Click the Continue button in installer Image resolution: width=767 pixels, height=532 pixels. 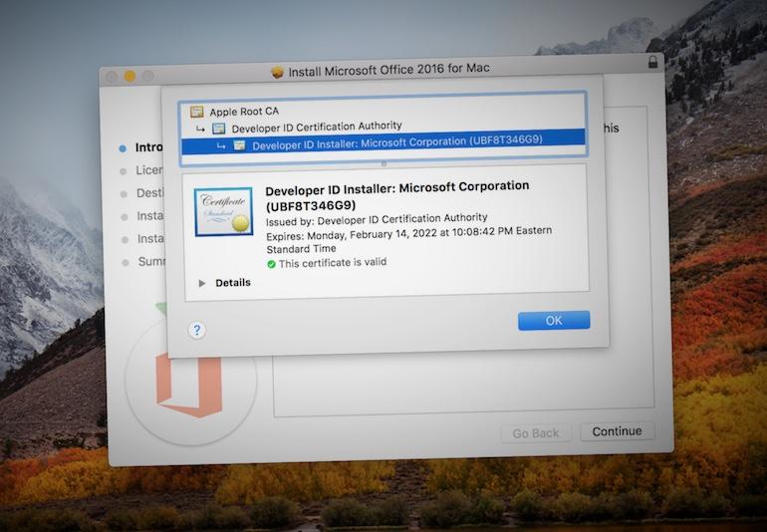pos(617,431)
